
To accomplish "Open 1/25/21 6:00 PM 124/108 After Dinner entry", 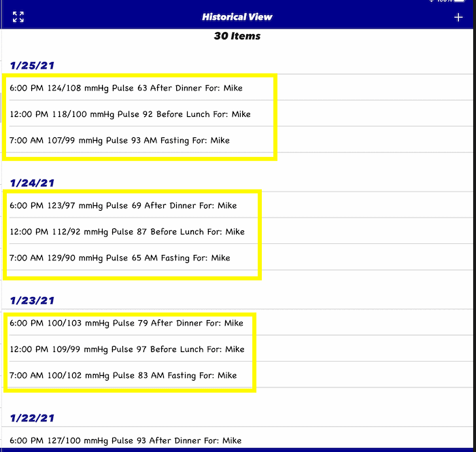I will tap(126, 88).
